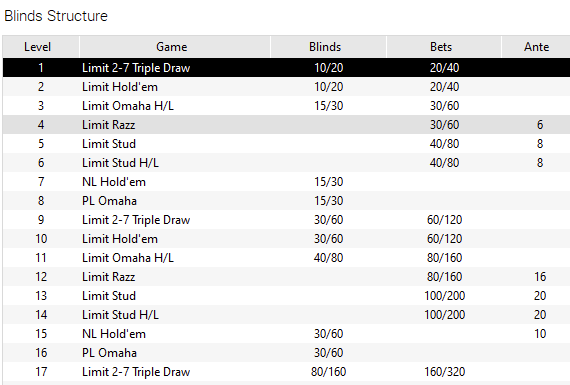Select level 4 Limit Razz row

point(286,125)
